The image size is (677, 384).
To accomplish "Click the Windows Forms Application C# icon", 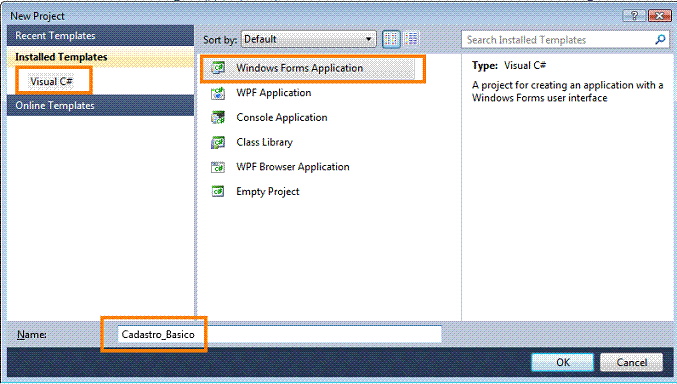I will [x=218, y=68].
